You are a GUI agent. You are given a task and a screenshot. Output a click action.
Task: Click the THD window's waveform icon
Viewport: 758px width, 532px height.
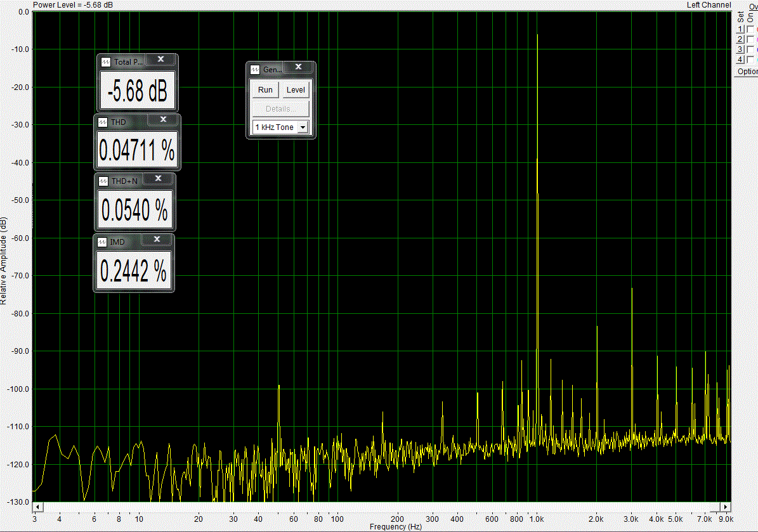pyautogui.click(x=103, y=122)
